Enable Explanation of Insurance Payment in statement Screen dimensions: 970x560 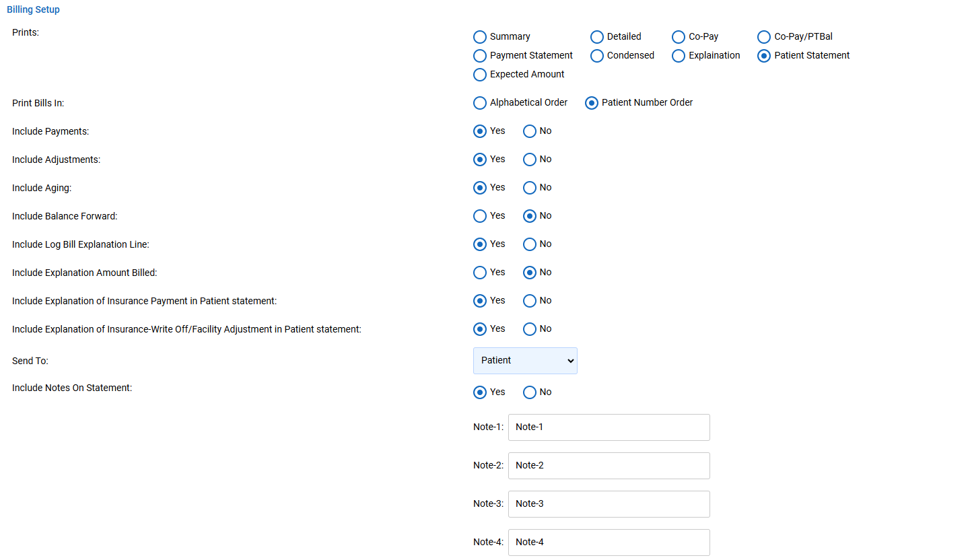coord(480,301)
